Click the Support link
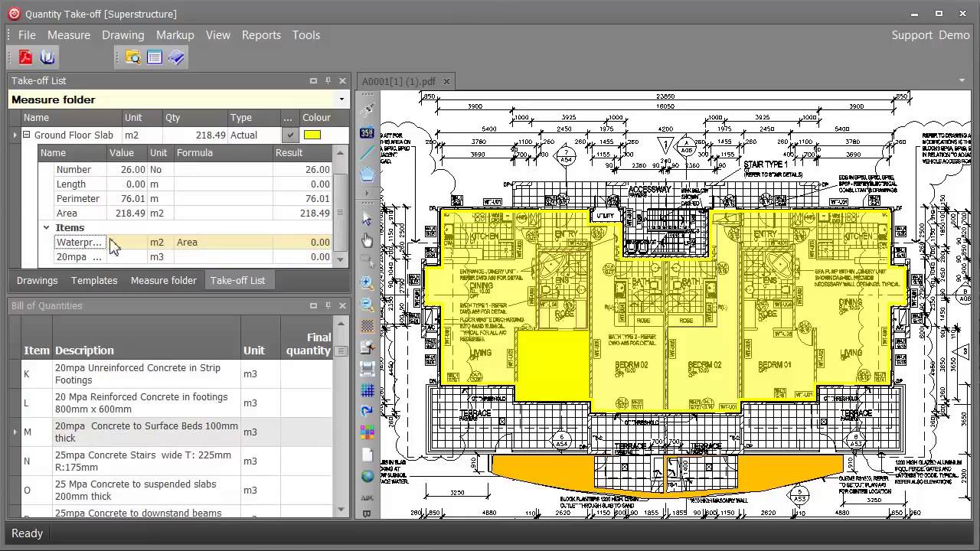 (911, 35)
